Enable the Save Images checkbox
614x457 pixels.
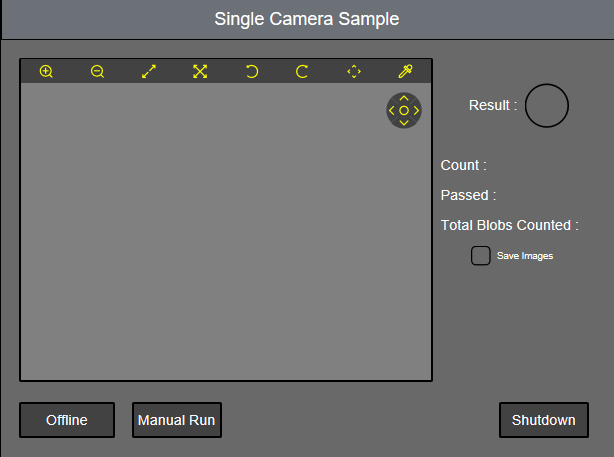pos(481,256)
